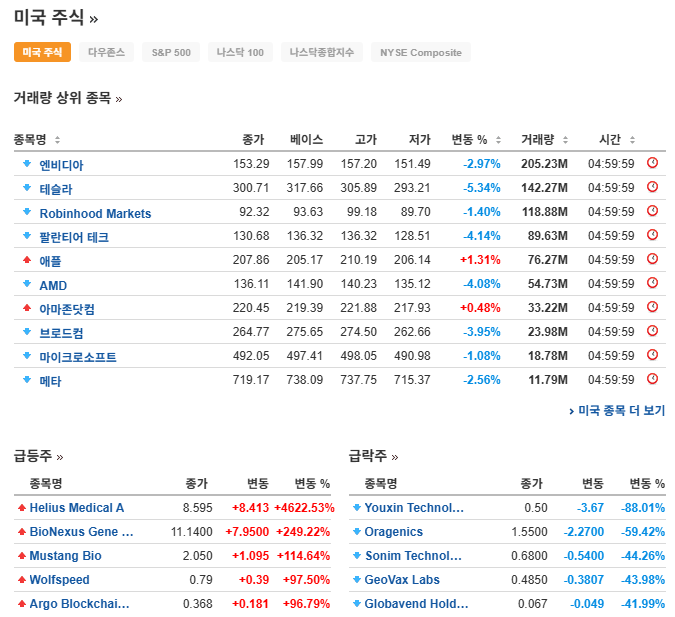This screenshot has height=617, width=675.
Task: Open the 아마존닷컴 stock link
Action: pos(67,309)
